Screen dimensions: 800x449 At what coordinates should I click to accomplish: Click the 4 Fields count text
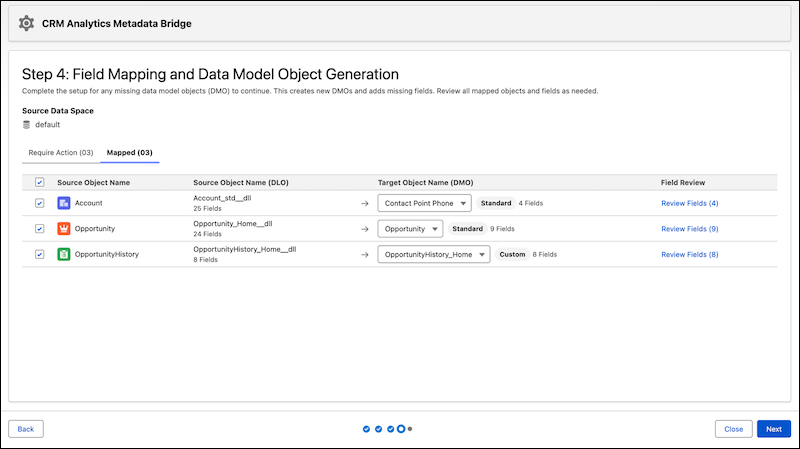click(x=531, y=203)
